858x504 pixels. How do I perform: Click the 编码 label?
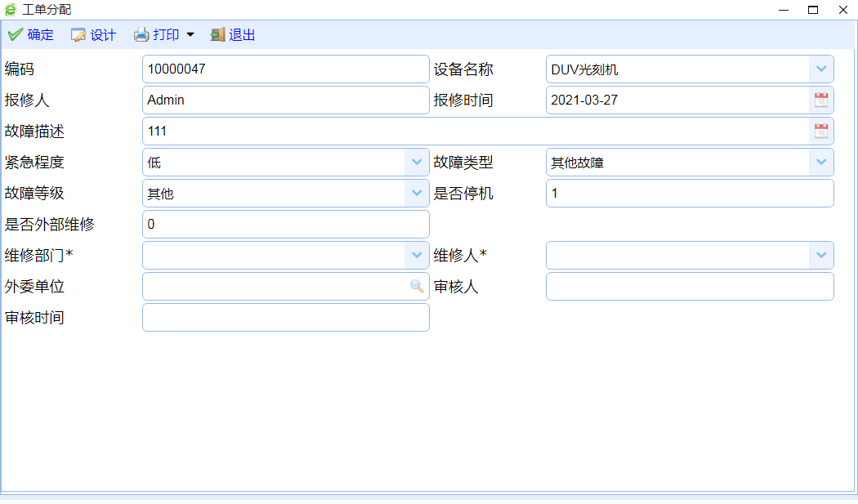pos(19,69)
